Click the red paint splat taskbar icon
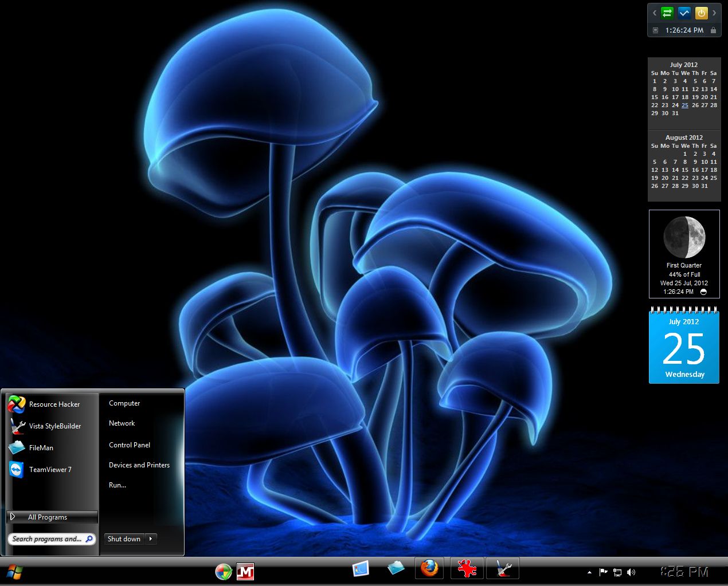728x586 pixels. tap(467, 568)
